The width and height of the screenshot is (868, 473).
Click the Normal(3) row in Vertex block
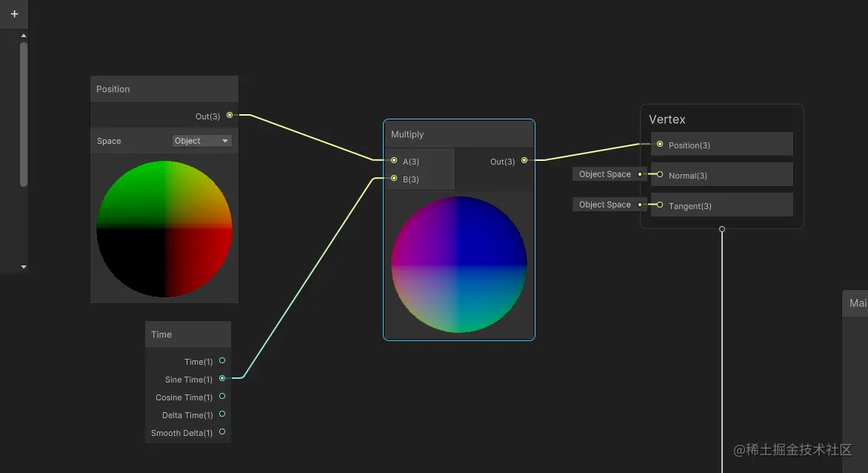(722, 174)
